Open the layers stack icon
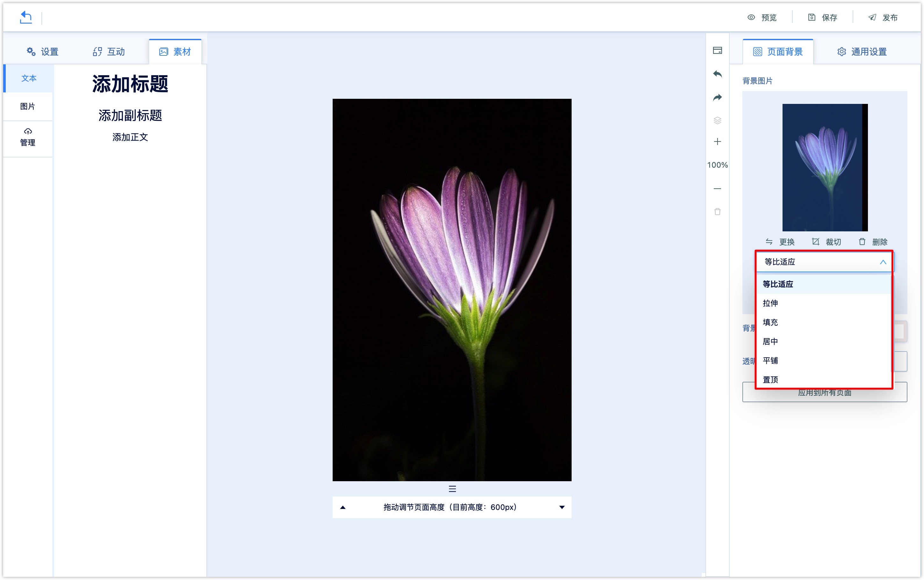 coord(717,120)
